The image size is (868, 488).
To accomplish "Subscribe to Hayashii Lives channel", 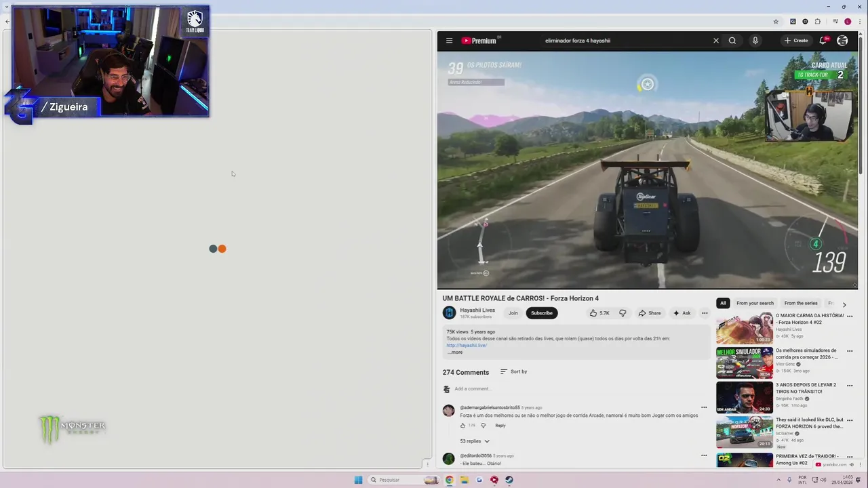I will tap(542, 313).
